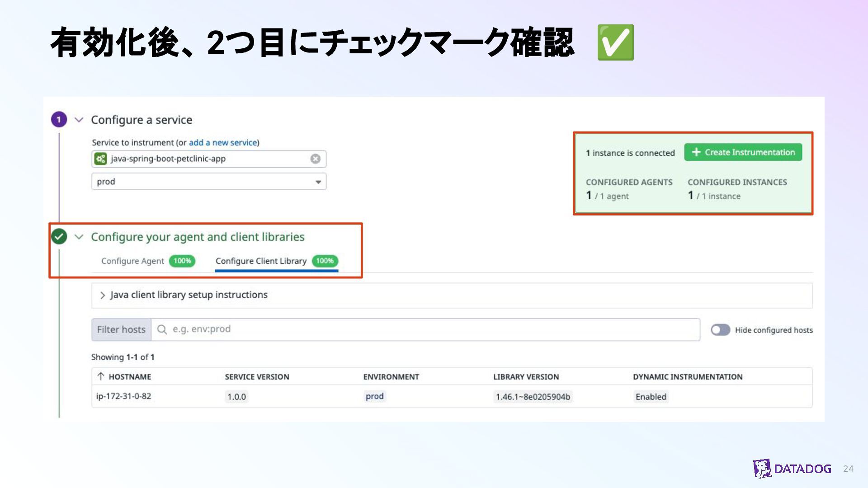
Task: Switch to the Configure Agent tab
Action: (x=132, y=261)
